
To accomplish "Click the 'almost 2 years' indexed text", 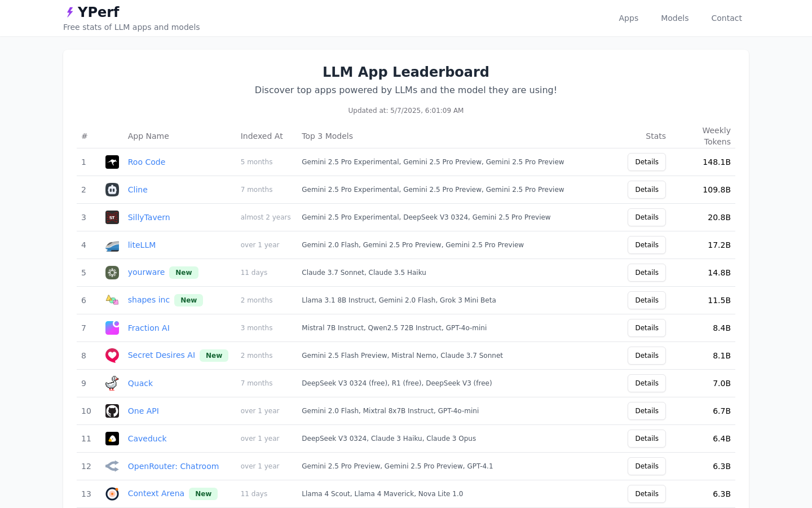I will pyautogui.click(x=266, y=217).
